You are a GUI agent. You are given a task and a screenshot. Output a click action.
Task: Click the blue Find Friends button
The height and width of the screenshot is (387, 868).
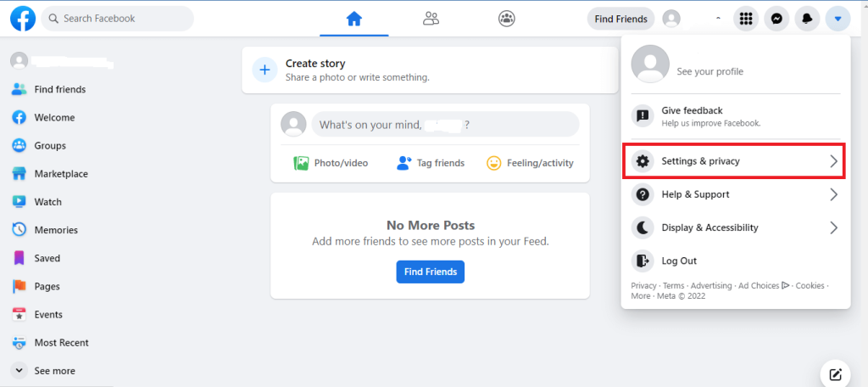[x=430, y=272]
